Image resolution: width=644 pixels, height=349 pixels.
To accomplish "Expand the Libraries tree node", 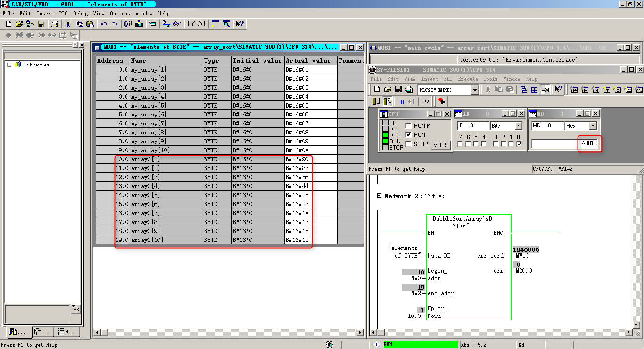I will (9, 65).
